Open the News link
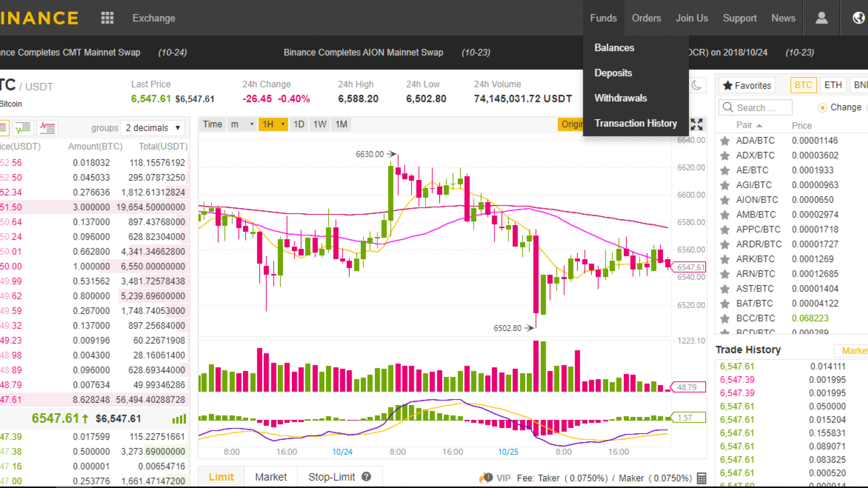This screenshot has width=868, height=488. tap(783, 18)
